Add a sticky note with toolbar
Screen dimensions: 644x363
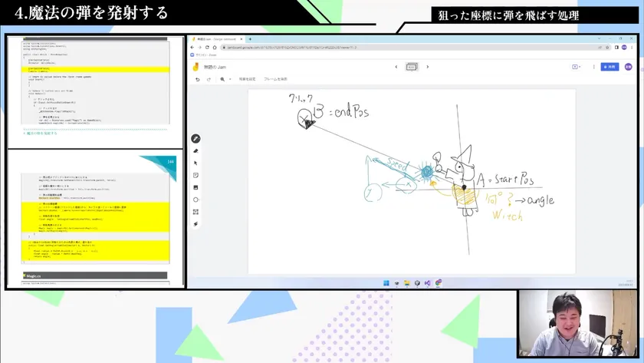[196, 175]
